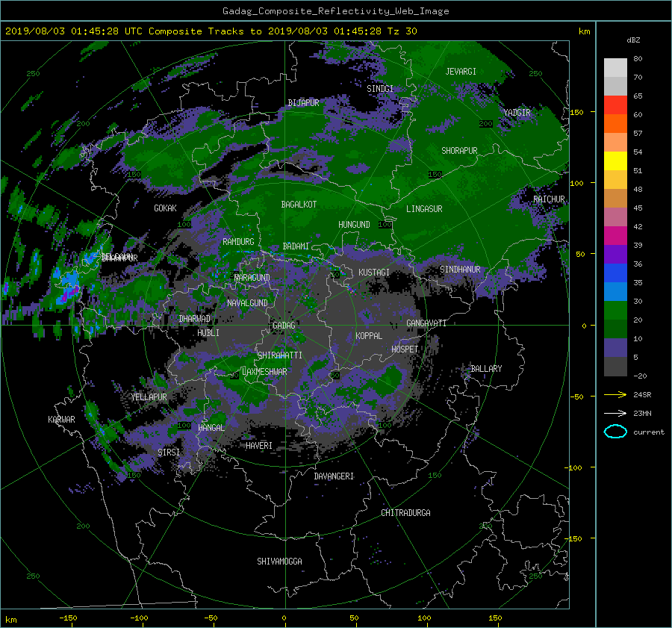Click the SIRSI city label
Viewport: 672px width, 628px height.
point(169,453)
